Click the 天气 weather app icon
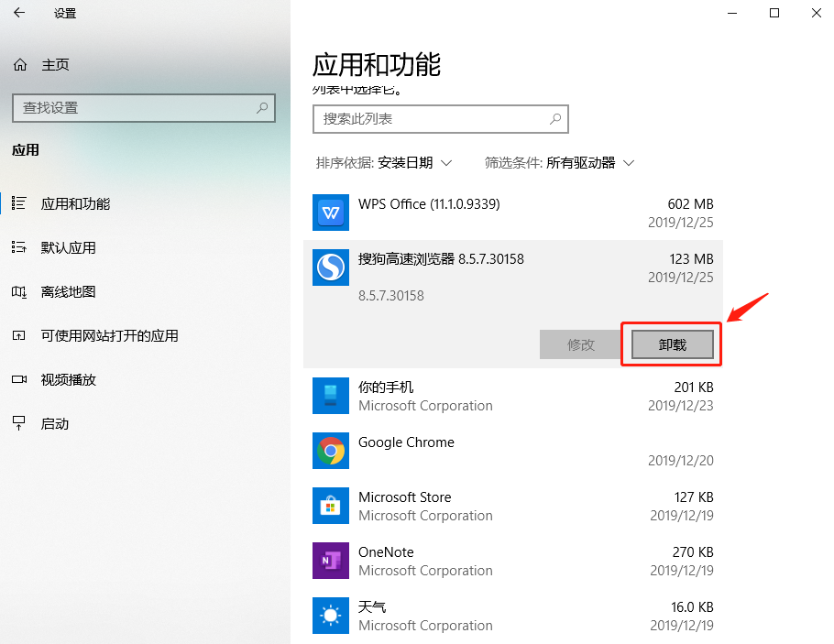Image resolution: width=834 pixels, height=644 pixels. (x=331, y=616)
